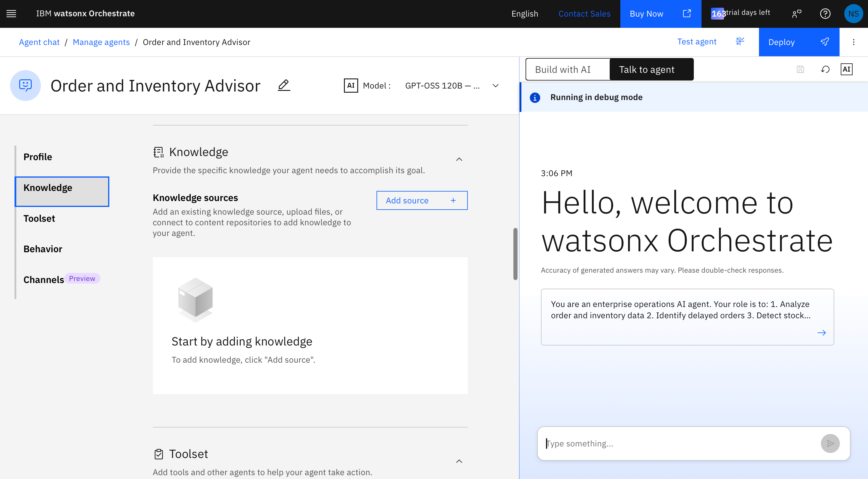Click the Add source button

[422, 201]
